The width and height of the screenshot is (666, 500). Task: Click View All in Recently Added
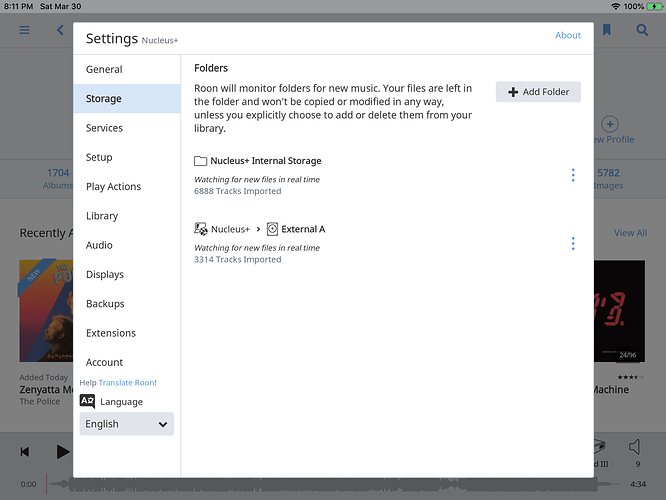coord(630,233)
